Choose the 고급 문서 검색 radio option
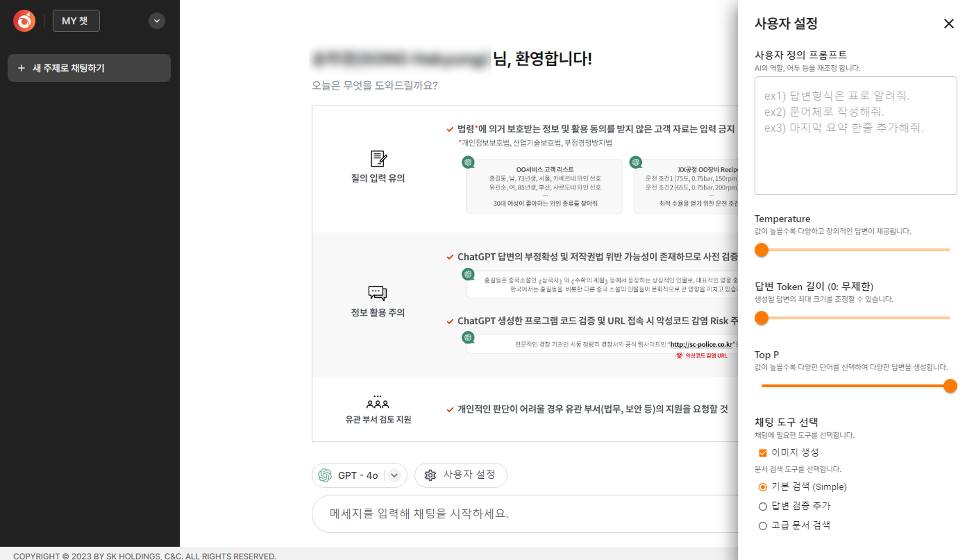The image size is (974, 560). click(763, 526)
